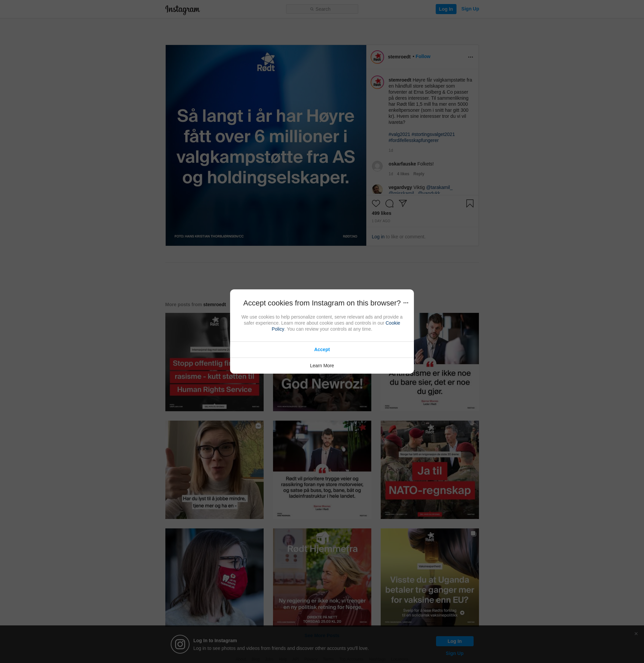Image resolution: width=644 pixels, height=663 pixels.
Task: Click Learn More in cookie dialog
Action: point(322,366)
